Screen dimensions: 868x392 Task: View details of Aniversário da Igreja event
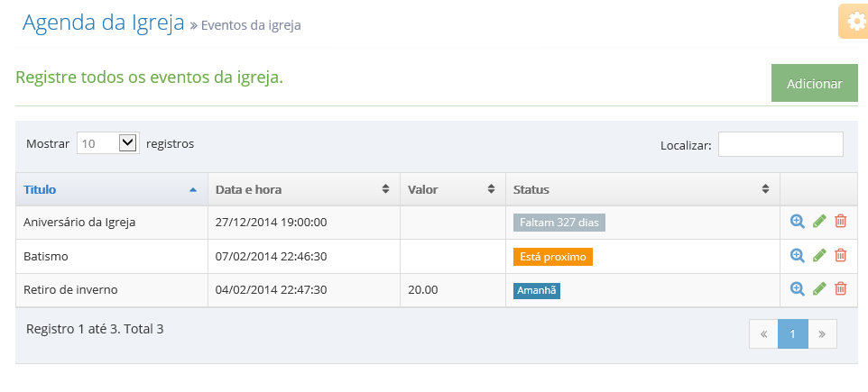(797, 222)
